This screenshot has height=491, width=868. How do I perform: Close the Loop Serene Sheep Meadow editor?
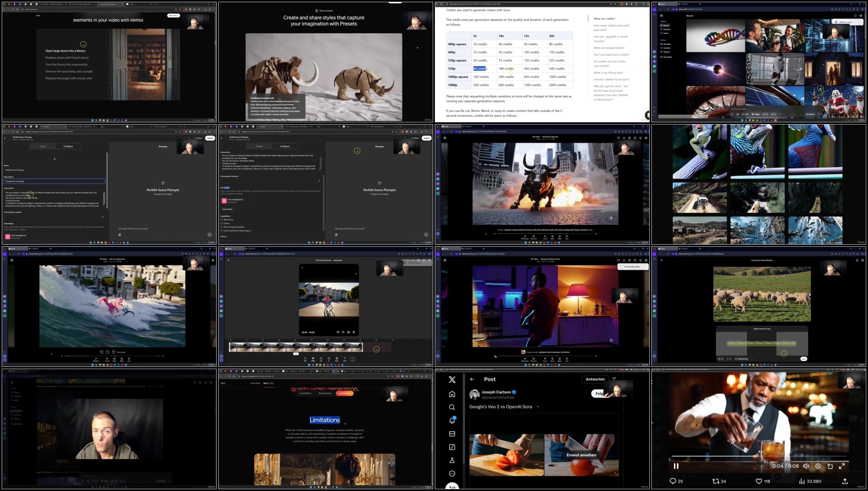(661, 260)
